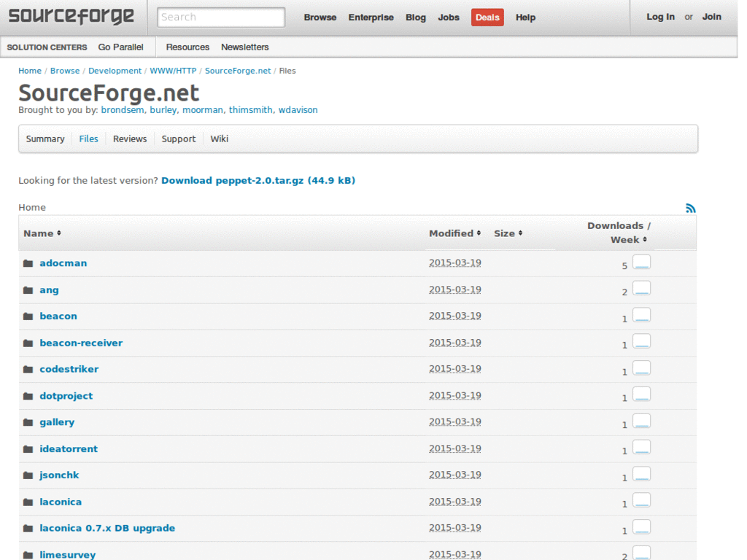This screenshot has width=747, height=560.
Task: Switch to the Summary tab
Action: pyautogui.click(x=45, y=139)
